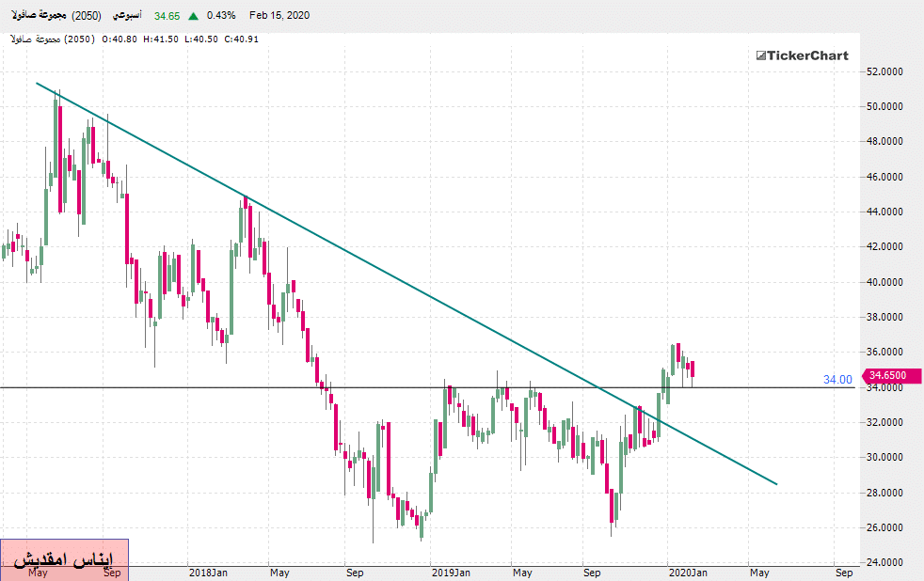This screenshot has height=581, width=924.
Task: Click the Feb 15, 2020 date
Action: pos(279,16)
